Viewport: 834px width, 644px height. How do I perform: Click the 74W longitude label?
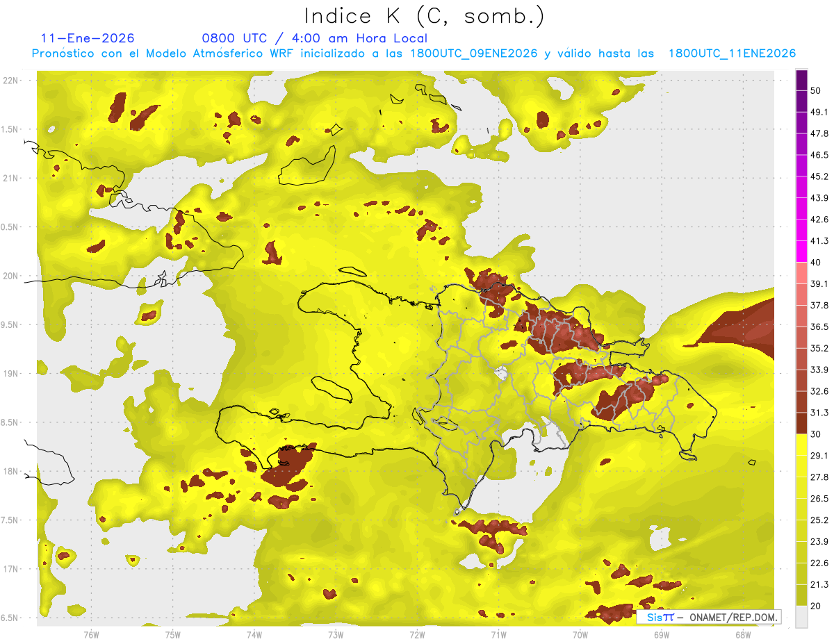tap(254, 634)
